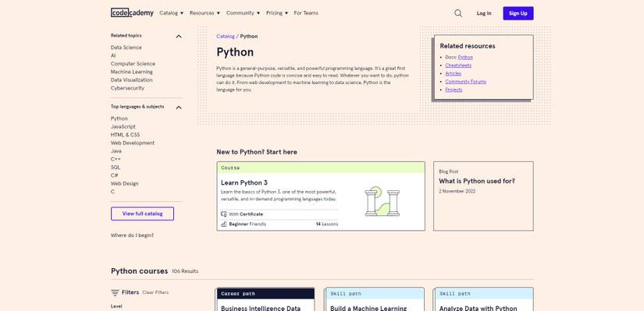
Task: Select the Data Visualization topic
Action: (x=131, y=80)
